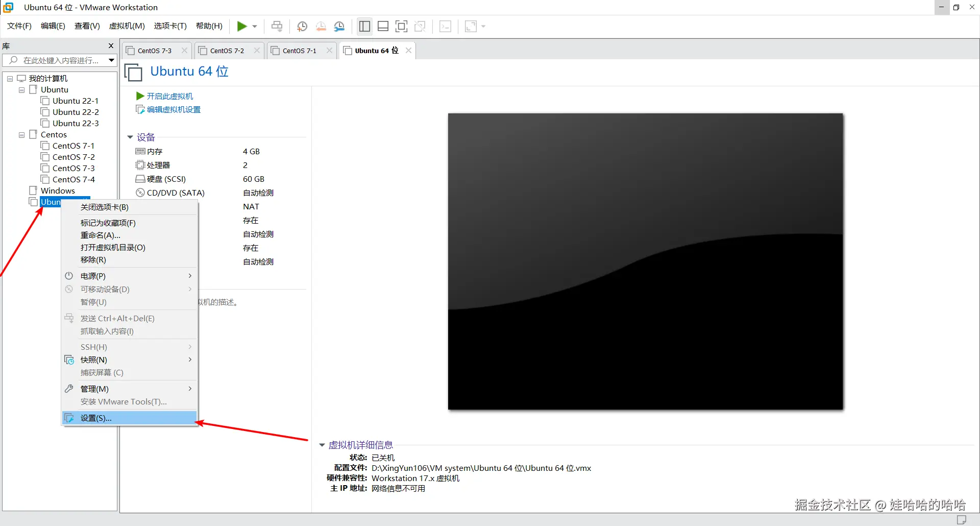This screenshot has width=980, height=526.
Task: Click the revert to snapshot icon
Action: (x=321, y=26)
